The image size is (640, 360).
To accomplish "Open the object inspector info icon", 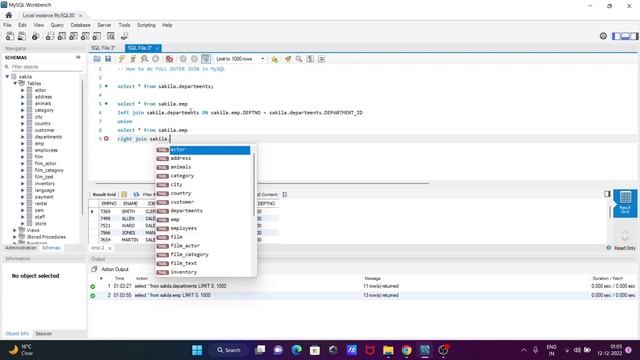I will tap(36, 36).
